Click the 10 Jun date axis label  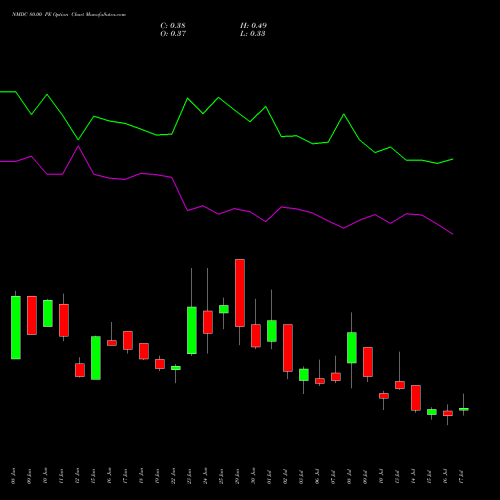45,476
